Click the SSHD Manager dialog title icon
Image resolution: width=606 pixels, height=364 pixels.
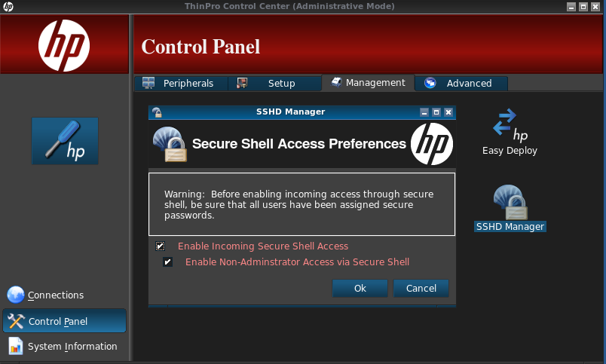(157, 112)
